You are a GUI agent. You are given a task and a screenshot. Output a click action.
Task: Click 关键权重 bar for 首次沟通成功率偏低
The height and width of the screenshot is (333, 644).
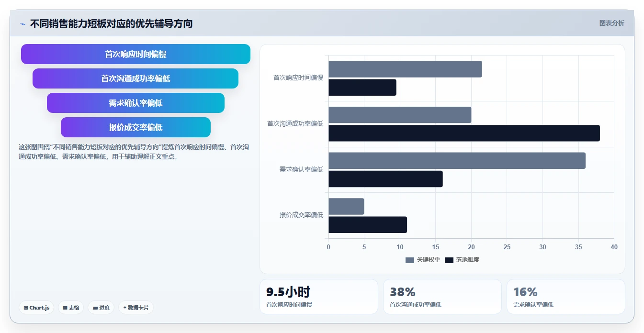tap(400, 115)
